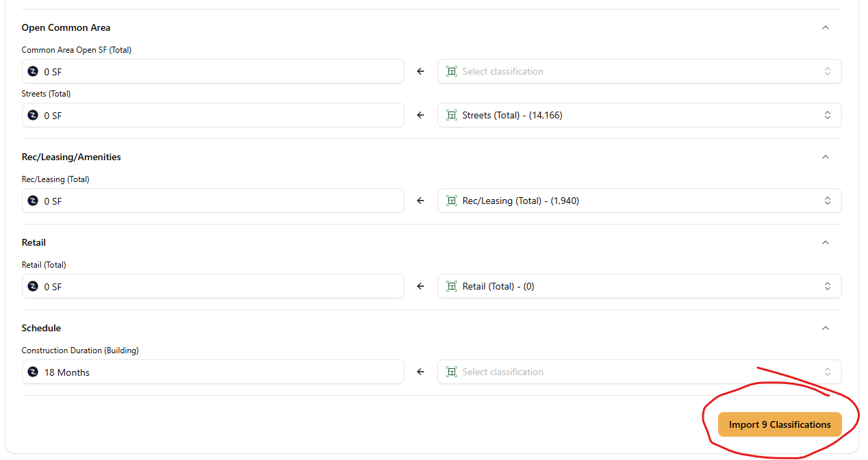Click the 18 Months construction duration field
868x460 pixels.
[x=212, y=372]
